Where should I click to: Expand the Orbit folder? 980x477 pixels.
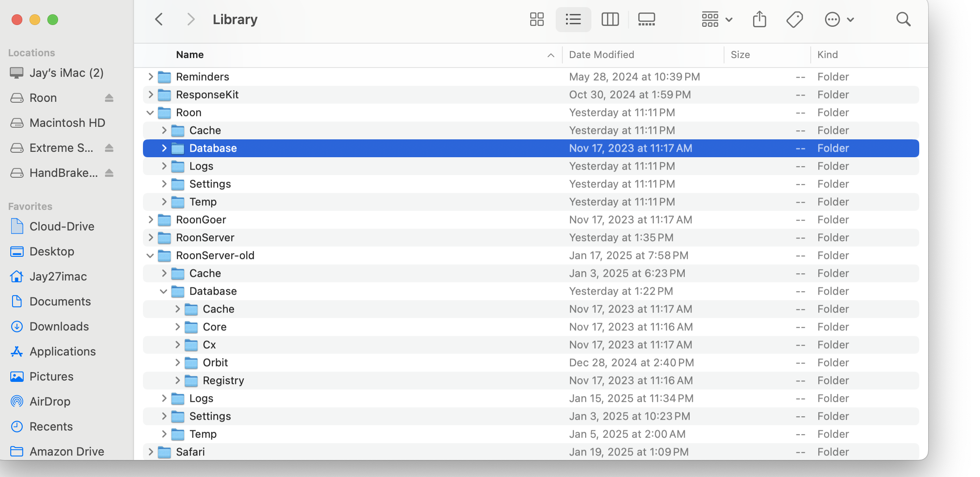pos(177,363)
